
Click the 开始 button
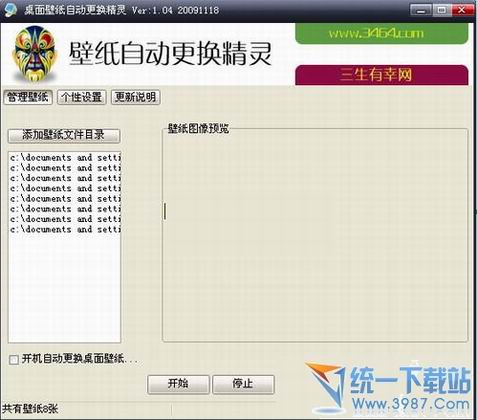pos(178,384)
